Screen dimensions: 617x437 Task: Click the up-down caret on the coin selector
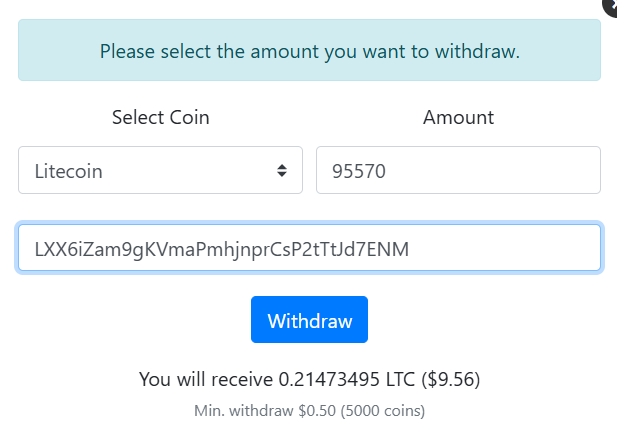tap(282, 170)
